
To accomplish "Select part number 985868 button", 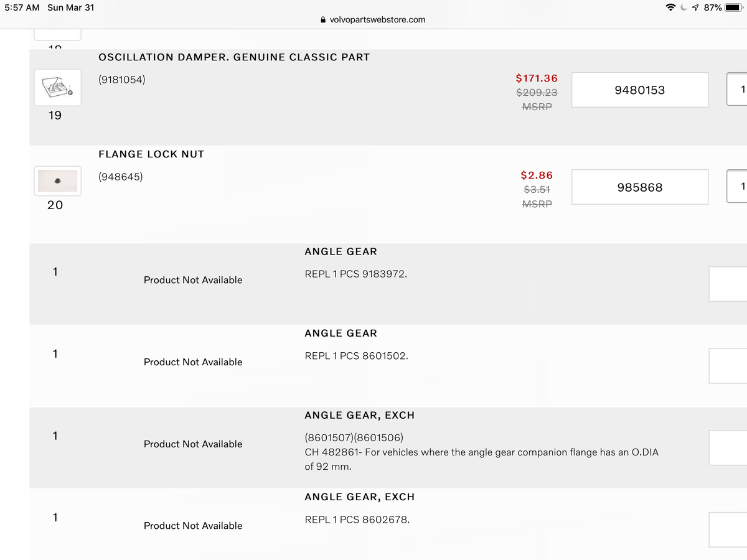I will [639, 187].
